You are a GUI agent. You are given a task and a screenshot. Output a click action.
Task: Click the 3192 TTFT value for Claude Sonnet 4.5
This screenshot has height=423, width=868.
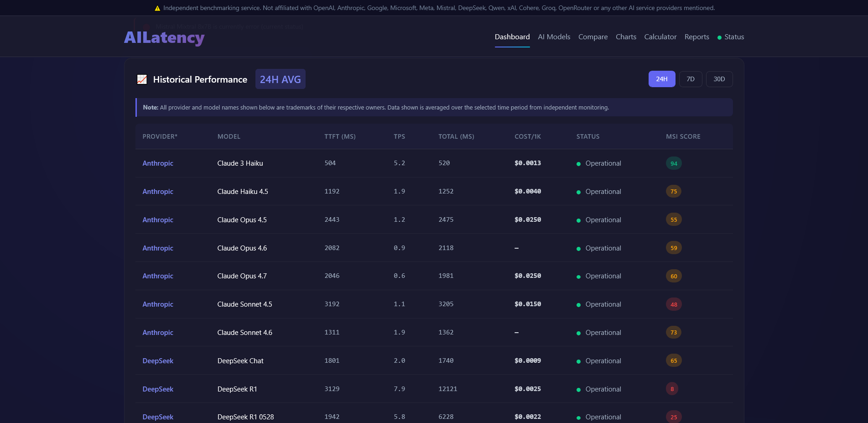332,304
